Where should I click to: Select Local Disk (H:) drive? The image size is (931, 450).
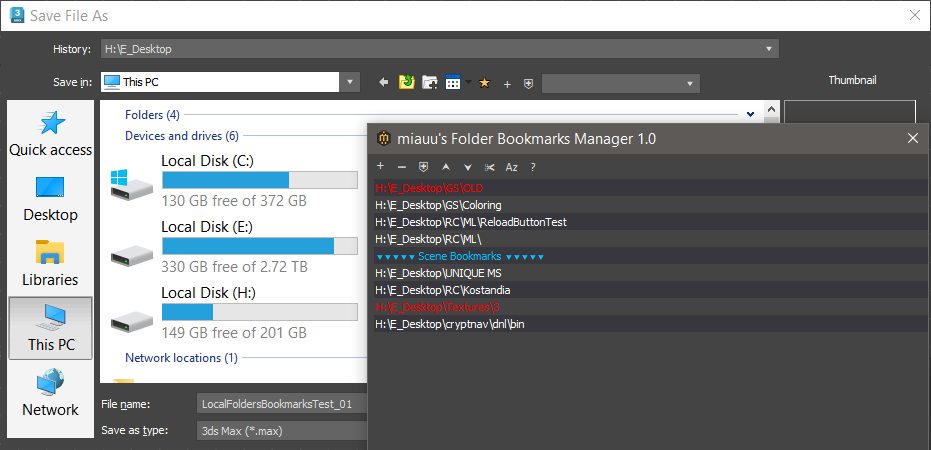(234, 313)
